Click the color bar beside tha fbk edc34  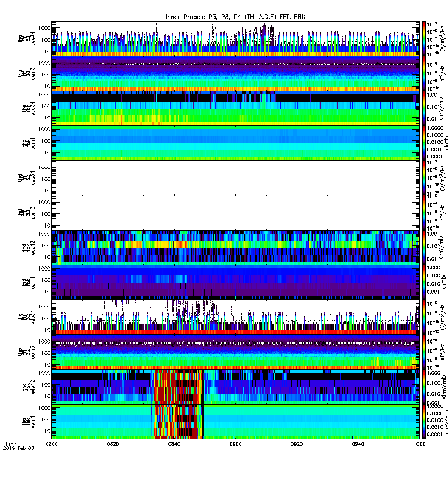424,108
